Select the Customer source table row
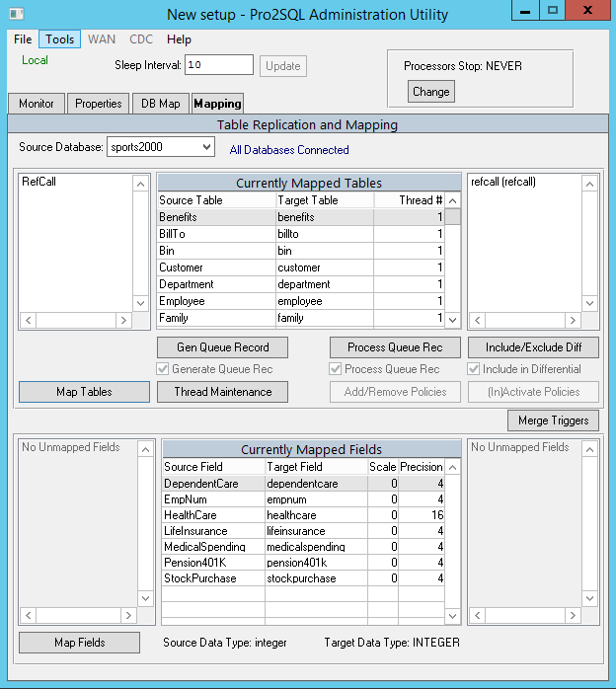The width and height of the screenshot is (616, 689). point(300,268)
